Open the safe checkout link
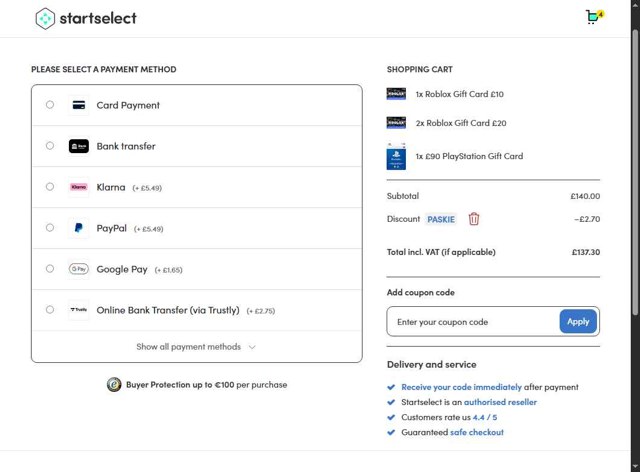640x472 pixels. pos(477,432)
